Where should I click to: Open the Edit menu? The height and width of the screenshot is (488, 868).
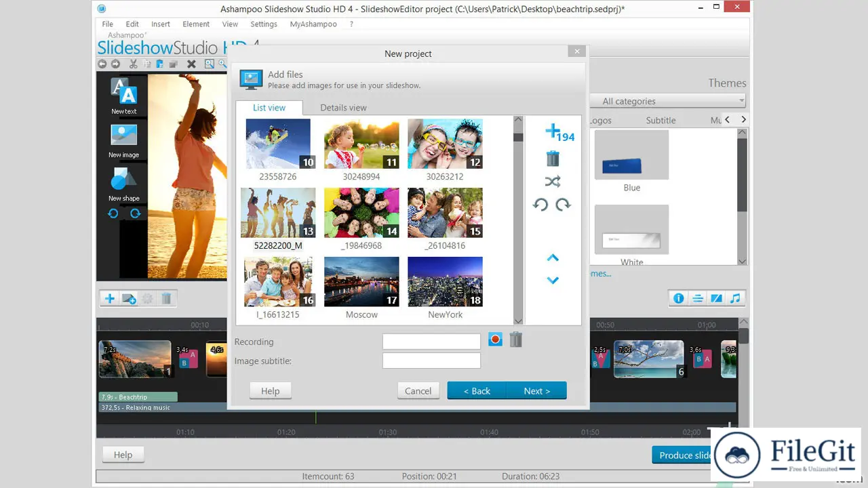(132, 24)
